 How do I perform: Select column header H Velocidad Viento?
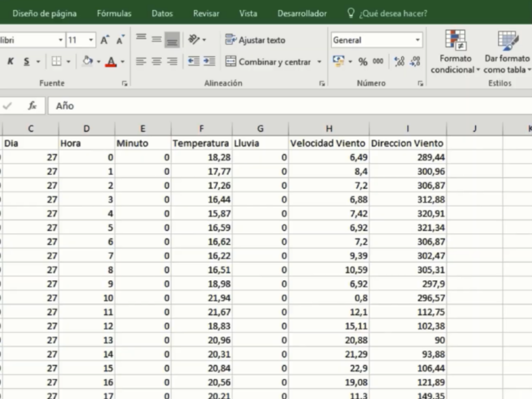tap(329, 129)
